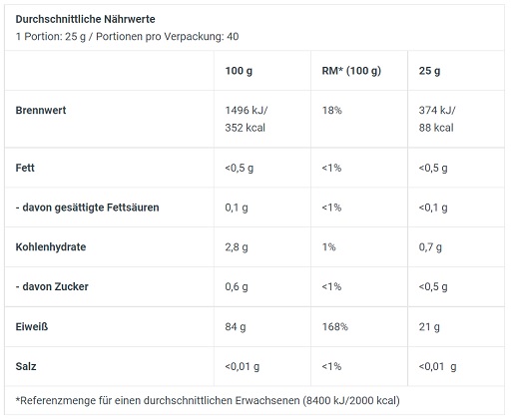511x420 pixels.
Task: Click the 18% Brennwert reference value
Action: pyautogui.click(x=331, y=110)
